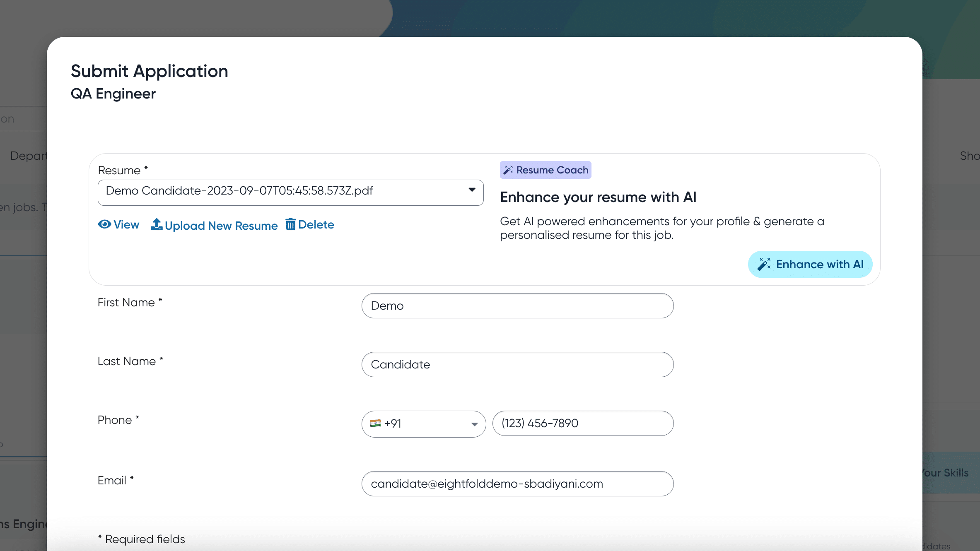
Task: Click the QA Engineer job title text
Action: 113,94
